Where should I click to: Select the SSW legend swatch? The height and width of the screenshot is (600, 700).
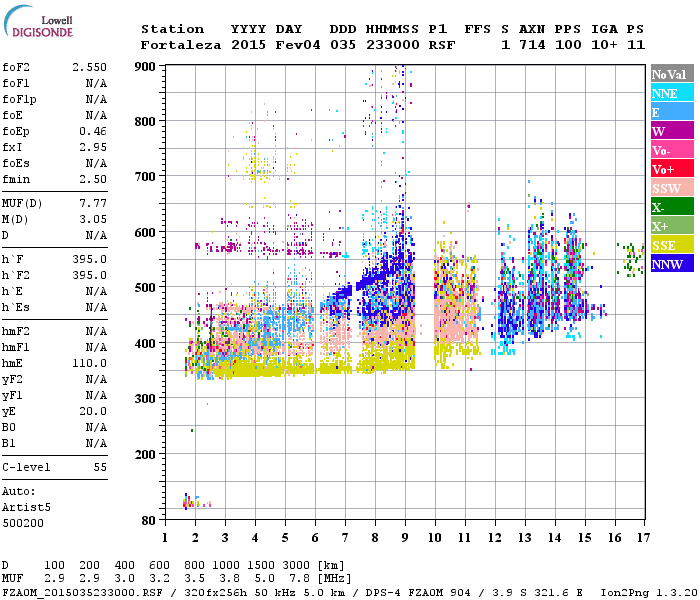click(672, 188)
